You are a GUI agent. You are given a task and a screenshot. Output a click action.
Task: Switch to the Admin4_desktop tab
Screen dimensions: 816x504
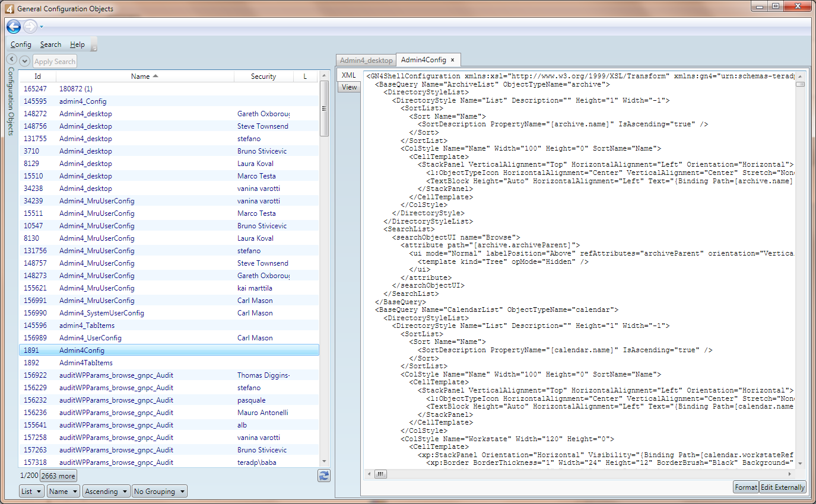(x=366, y=60)
